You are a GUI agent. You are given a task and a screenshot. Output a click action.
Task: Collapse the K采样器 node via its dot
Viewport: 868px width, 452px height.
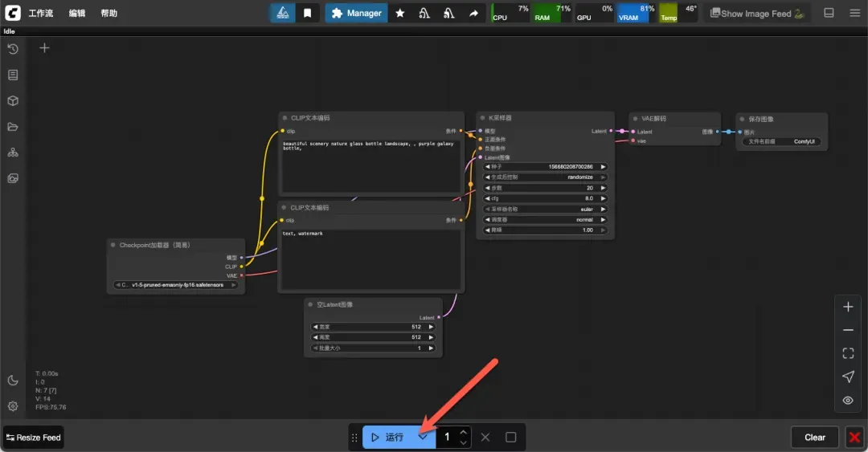click(482, 118)
